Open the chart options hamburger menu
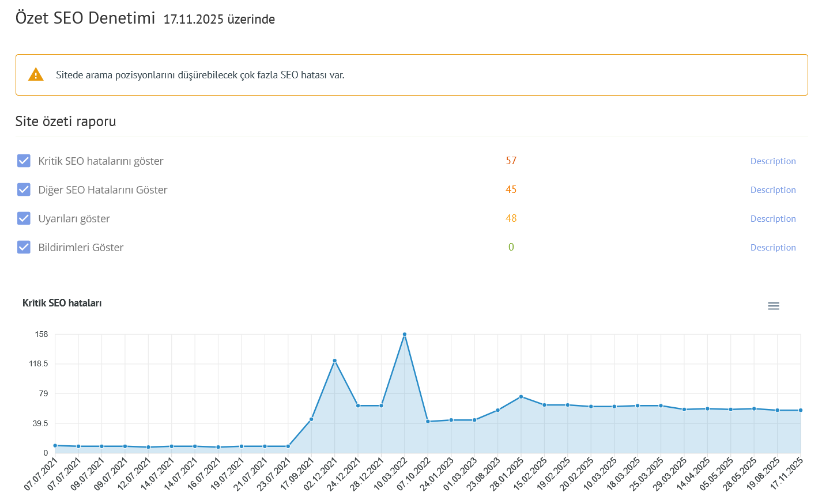The image size is (822, 504). (x=773, y=305)
